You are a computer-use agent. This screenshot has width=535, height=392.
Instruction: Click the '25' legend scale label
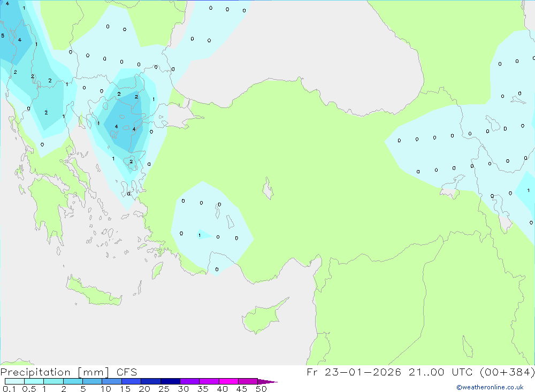164,389
